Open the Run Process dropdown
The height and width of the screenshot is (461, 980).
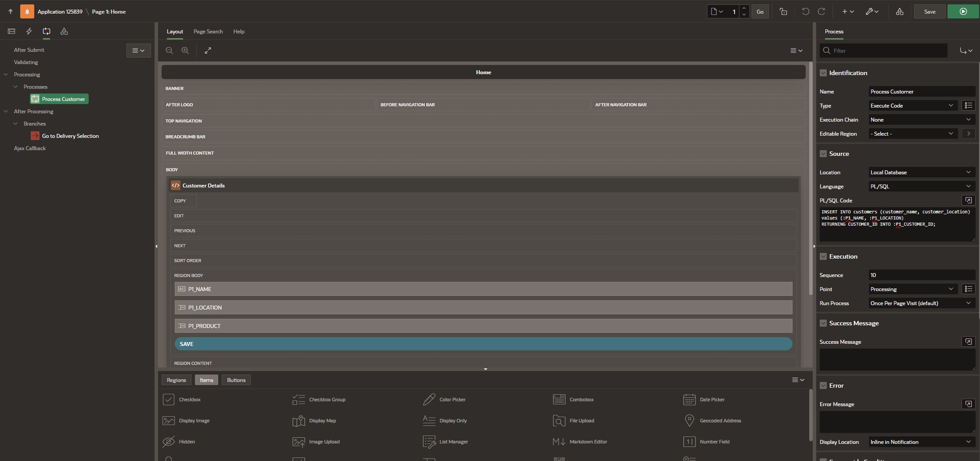pos(922,303)
